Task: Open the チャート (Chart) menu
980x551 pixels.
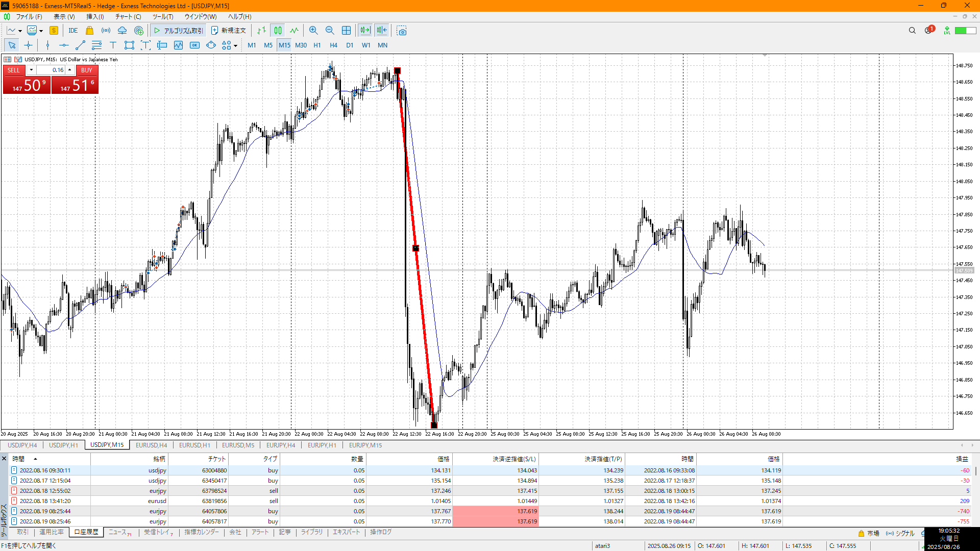Action: click(128, 17)
